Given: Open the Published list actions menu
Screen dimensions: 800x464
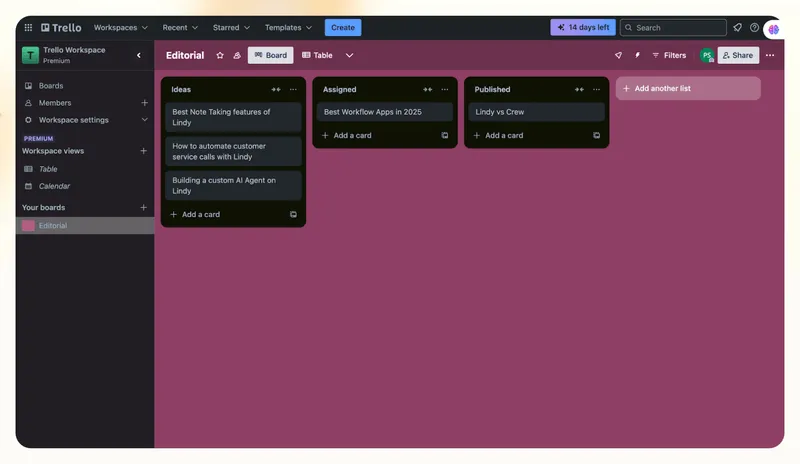Looking at the screenshot, I should click(596, 89).
